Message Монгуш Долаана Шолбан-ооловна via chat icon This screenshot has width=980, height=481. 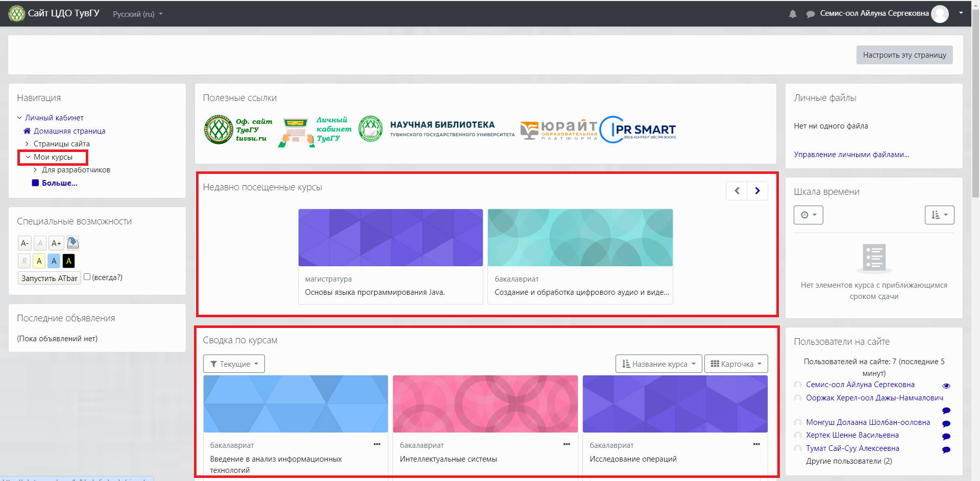pyautogui.click(x=946, y=424)
